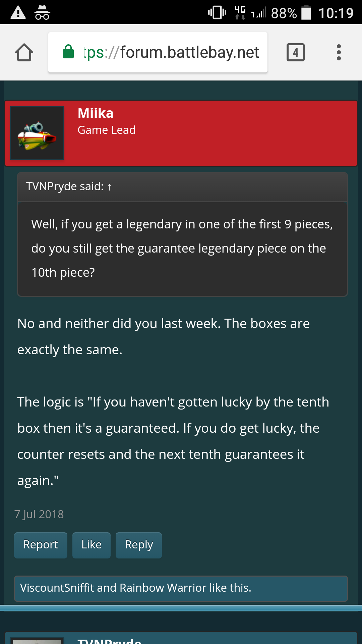The width and height of the screenshot is (362, 644).
Task: Like Miika's post
Action: (91, 545)
